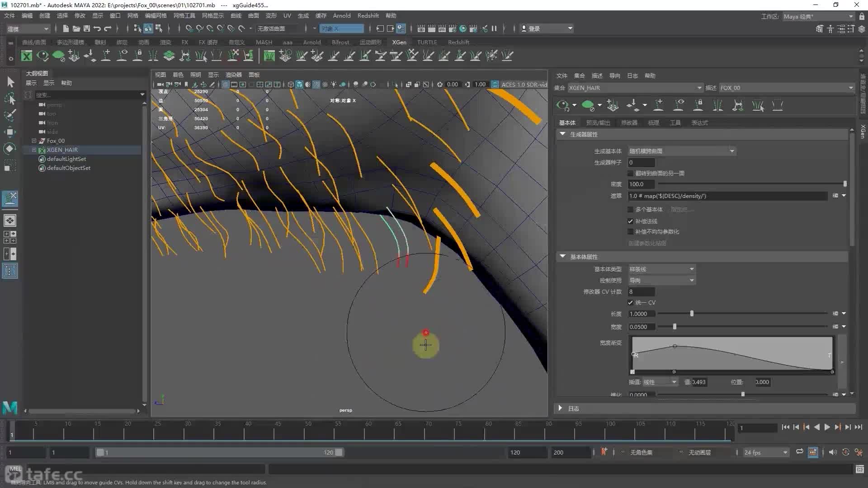
Task: Click the XGen Modifiers tab
Action: (629, 123)
